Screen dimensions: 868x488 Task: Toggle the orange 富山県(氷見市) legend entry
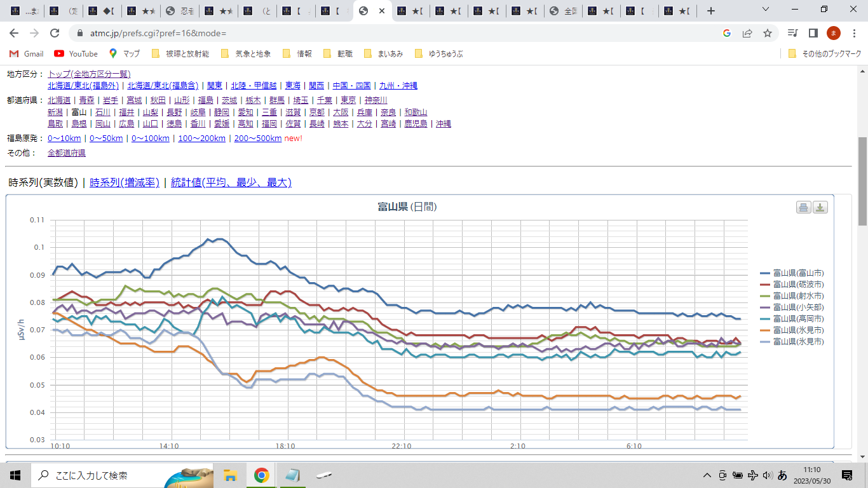point(792,330)
